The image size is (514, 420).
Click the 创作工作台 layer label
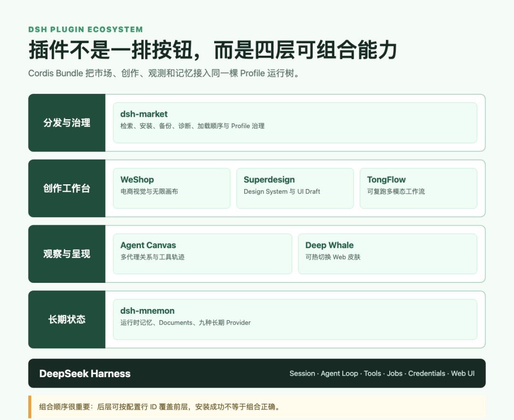coord(67,188)
